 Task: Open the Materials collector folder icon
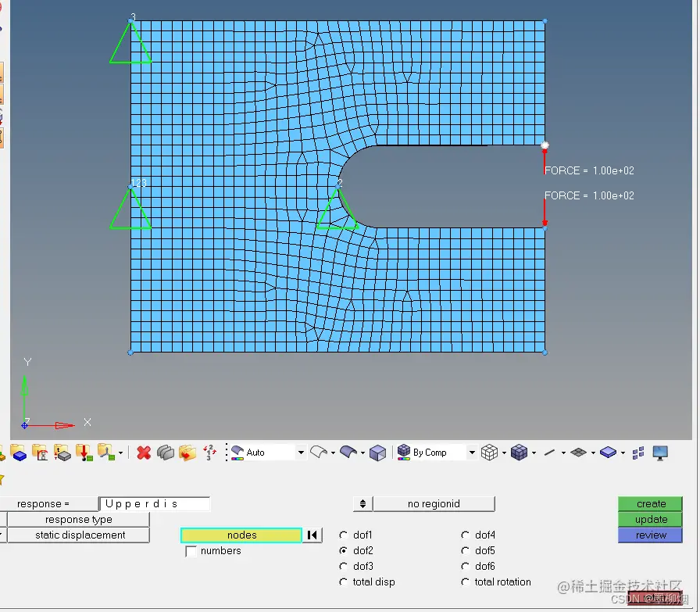pos(62,453)
